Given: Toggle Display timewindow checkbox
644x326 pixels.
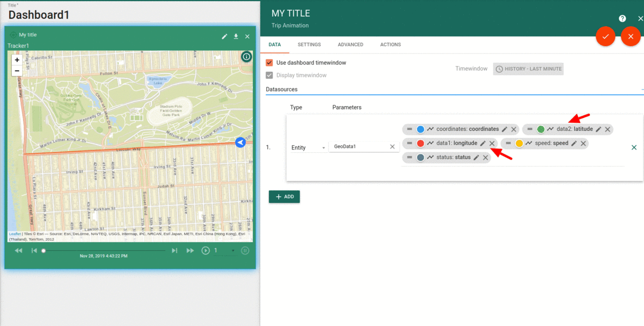Looking at the screenshot, I should pos(269,75).
